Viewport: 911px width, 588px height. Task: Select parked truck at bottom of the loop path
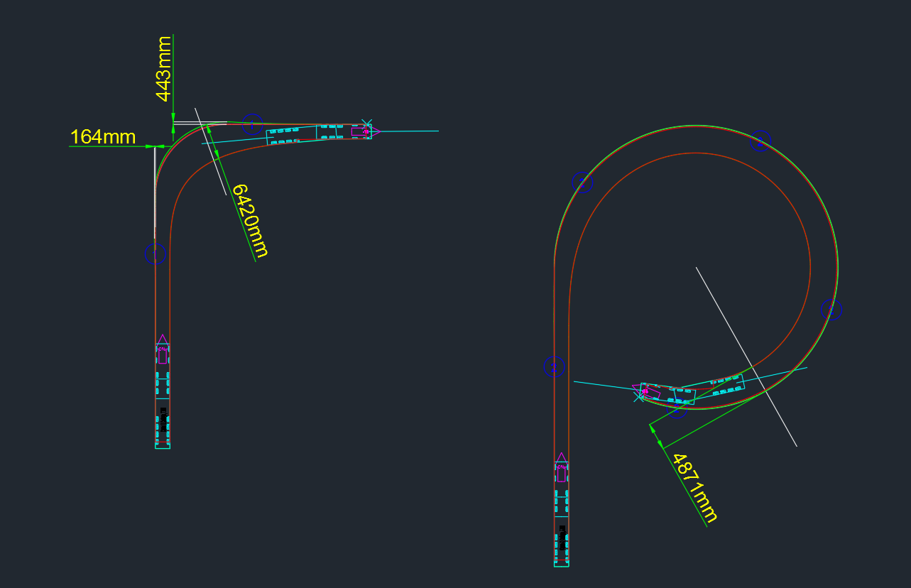coord(562,513)
